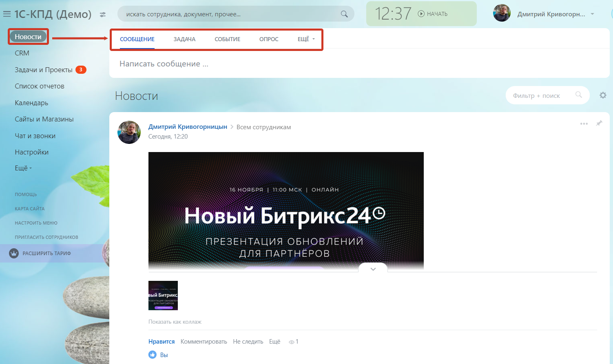613x364 pixels.
Task: Select the СООБЩЕНИЕ tab
Action: (137, 39)
